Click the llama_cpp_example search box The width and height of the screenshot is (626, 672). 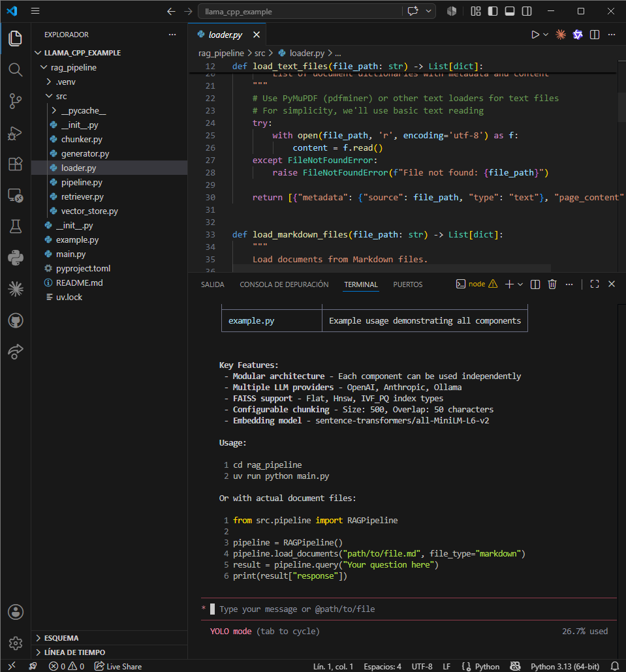(300, 12)
